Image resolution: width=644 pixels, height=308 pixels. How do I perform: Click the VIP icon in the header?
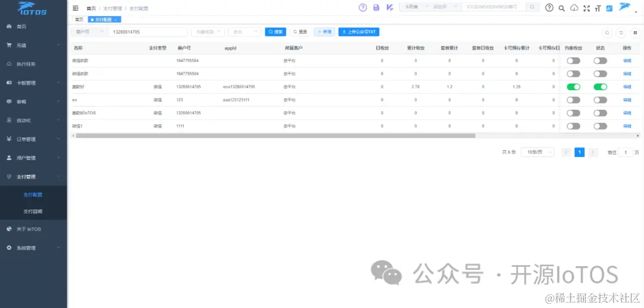point(390,7)
